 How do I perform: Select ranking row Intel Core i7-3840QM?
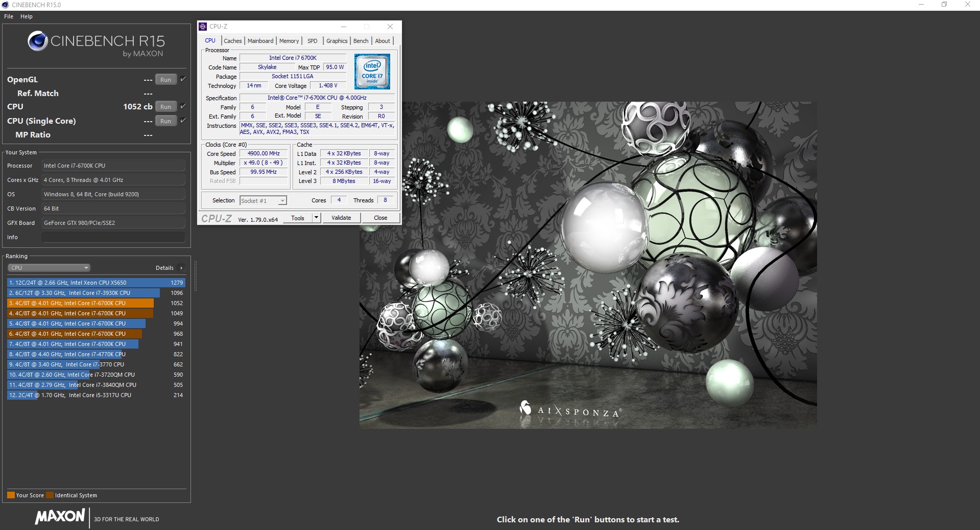coord(96,385)
